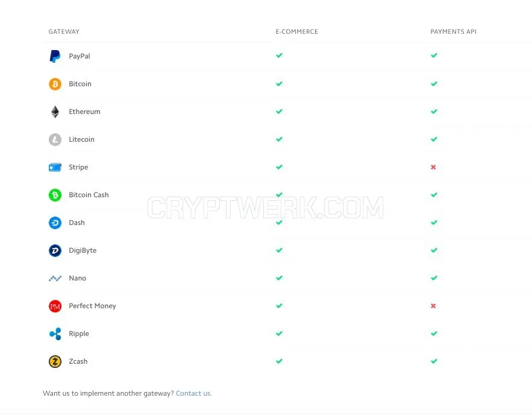Image resolution: width=532 pixels, height=415 pixels.
Task: Select the Gateway column header
Action: tap(64, 31)
